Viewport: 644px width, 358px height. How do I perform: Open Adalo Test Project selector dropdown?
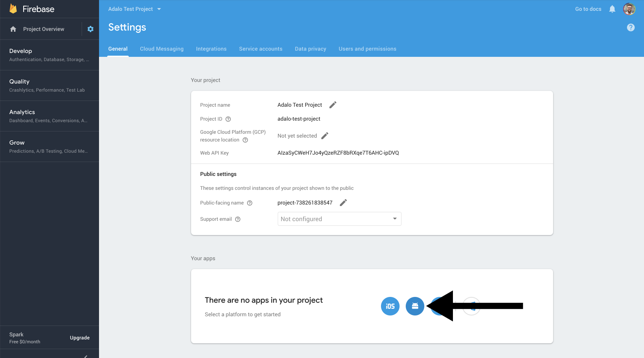click(x=134, y=9)
